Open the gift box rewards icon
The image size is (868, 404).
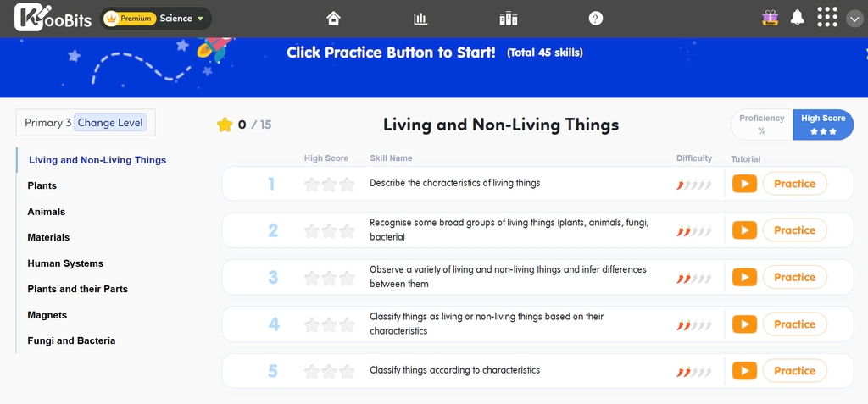coord(770,18)
